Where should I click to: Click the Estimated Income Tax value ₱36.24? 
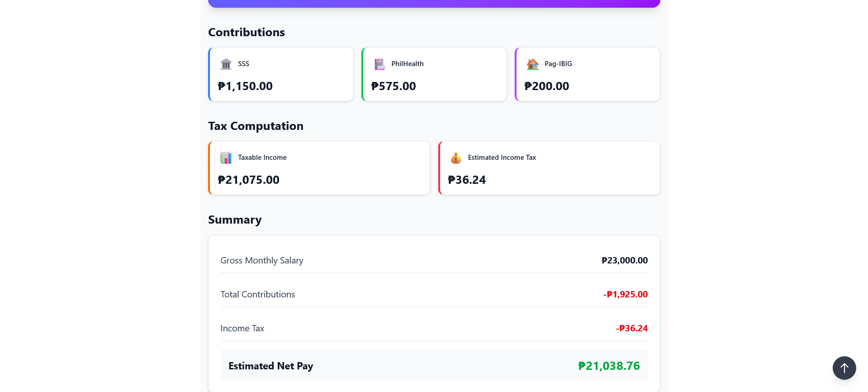click(467, 180)
